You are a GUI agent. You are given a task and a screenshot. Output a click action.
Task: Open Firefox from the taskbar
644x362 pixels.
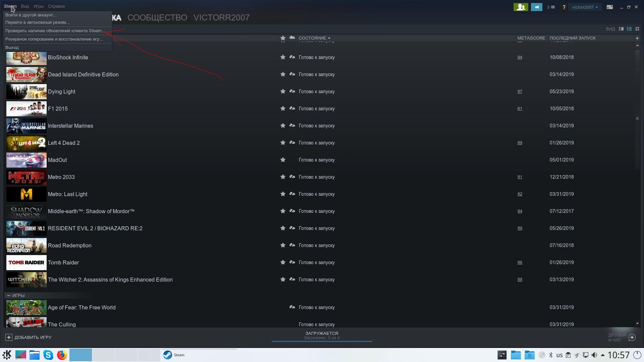62,355
